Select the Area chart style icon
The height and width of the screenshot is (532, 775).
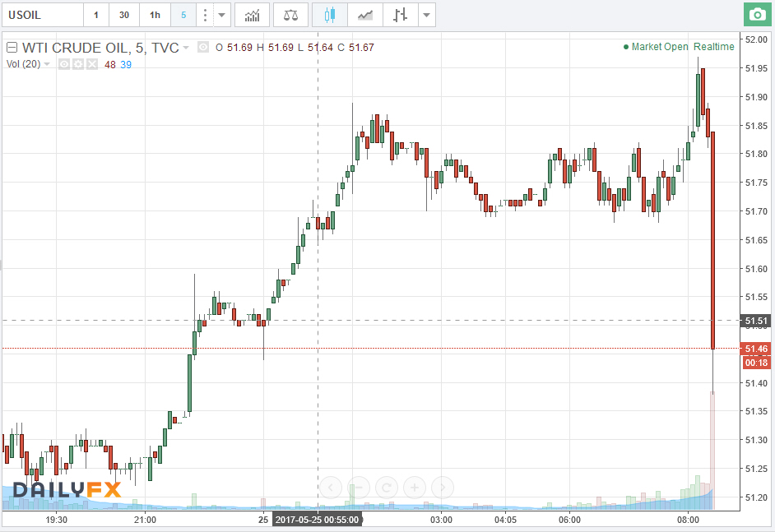click(365, 15)
